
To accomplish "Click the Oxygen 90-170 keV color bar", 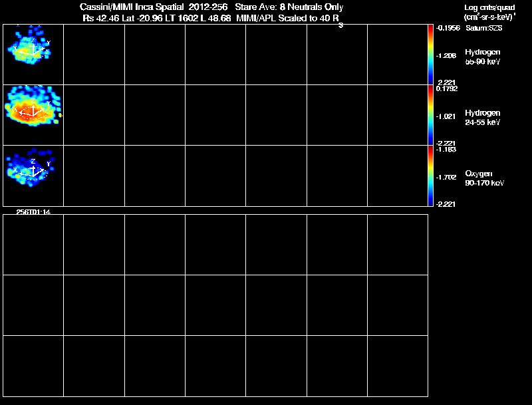I will tap(430, 176).
